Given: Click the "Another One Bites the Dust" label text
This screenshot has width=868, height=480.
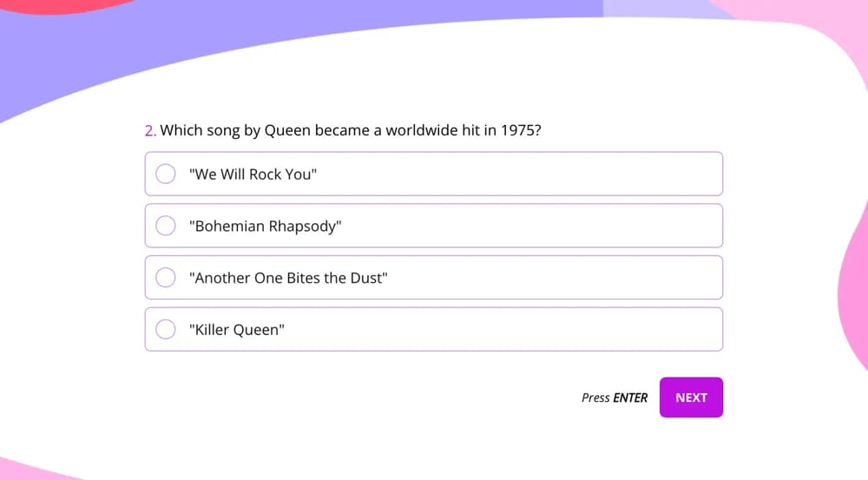Looking at the screenshot, I should tap(287, 279).
